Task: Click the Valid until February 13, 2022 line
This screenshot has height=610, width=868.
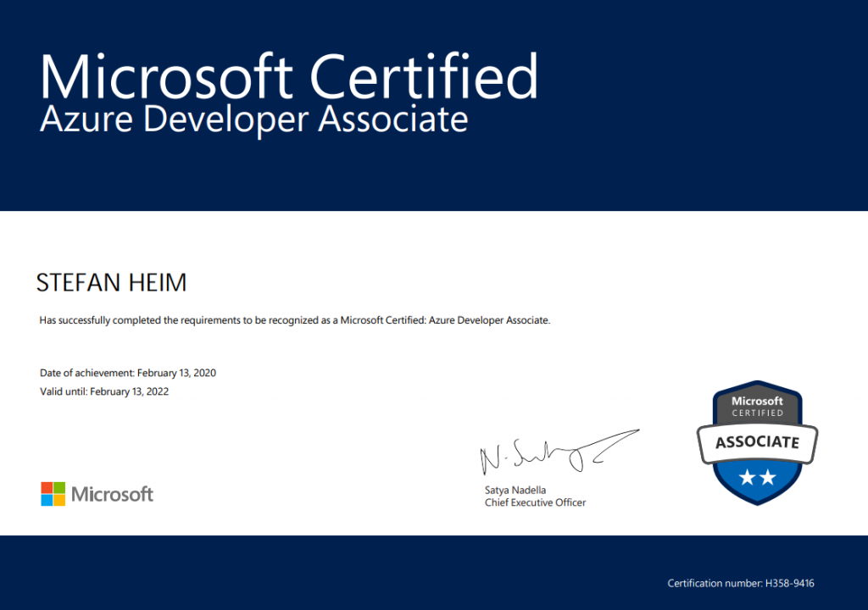Action: click(104, 391)
